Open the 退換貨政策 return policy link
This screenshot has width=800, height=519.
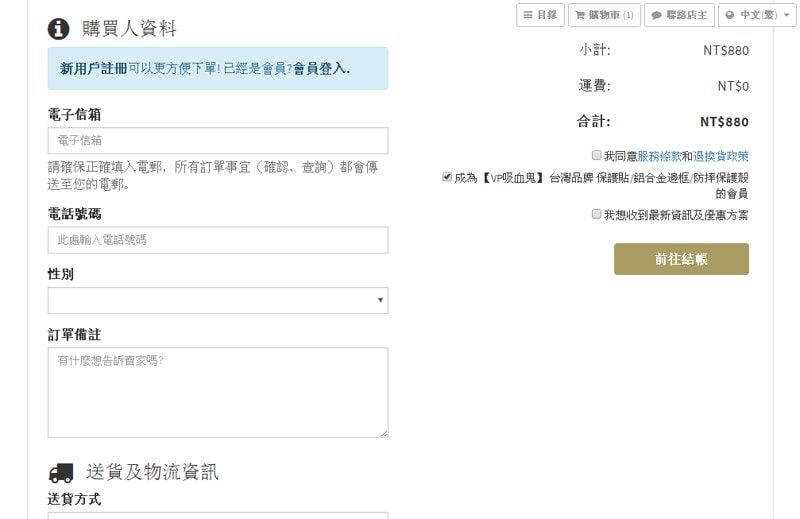[x=720, y=156]
